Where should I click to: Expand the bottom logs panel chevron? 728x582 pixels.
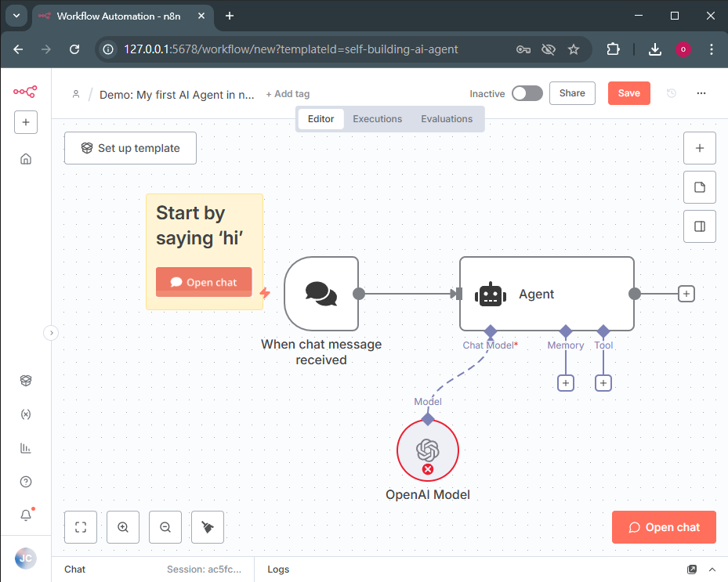pos(712,569)
